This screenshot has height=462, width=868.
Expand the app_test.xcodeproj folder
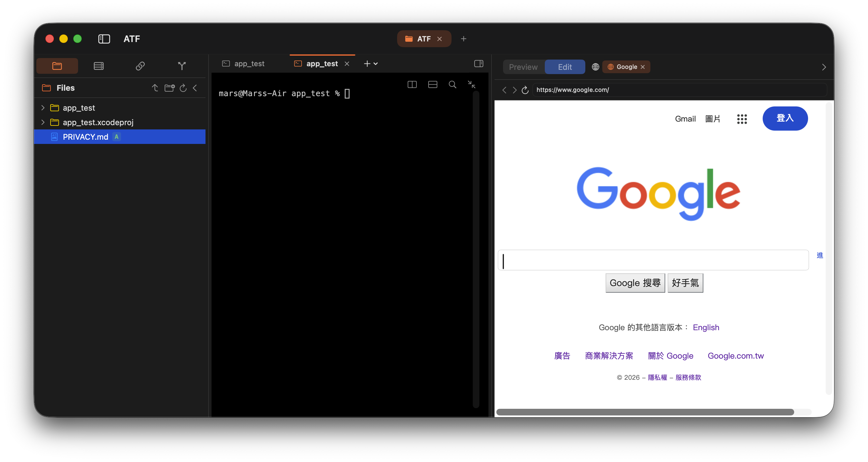(43, 122)
